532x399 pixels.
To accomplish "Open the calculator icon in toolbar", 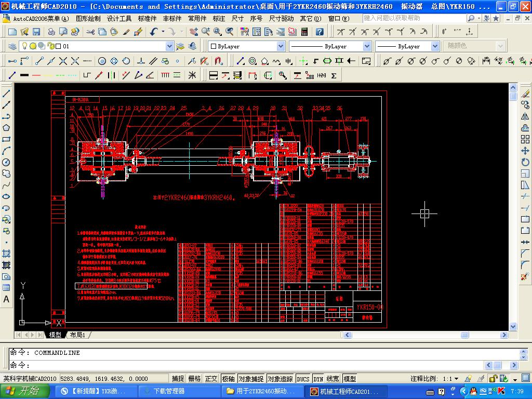I will (x=304, y=32).
